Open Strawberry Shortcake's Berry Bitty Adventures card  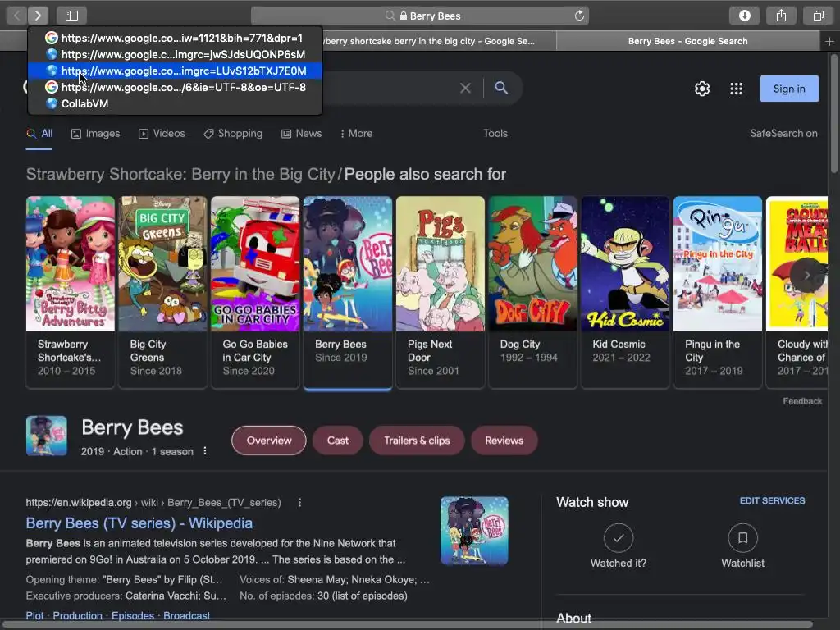[x=71, y=292]
